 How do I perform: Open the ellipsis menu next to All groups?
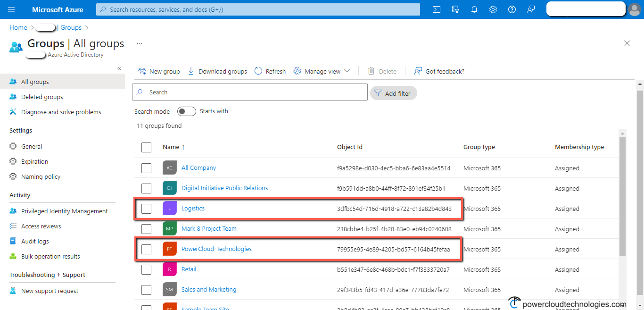[x=140, y=43]
